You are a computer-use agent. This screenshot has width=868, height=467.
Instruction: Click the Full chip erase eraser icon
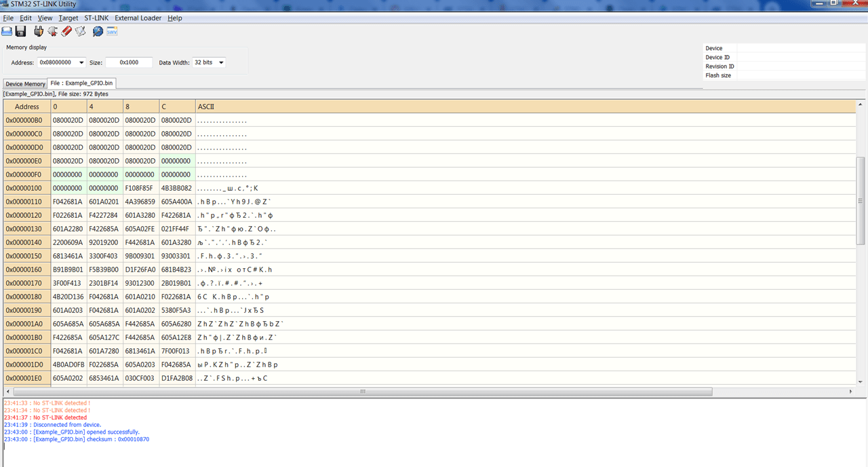[x=66, y=31]
